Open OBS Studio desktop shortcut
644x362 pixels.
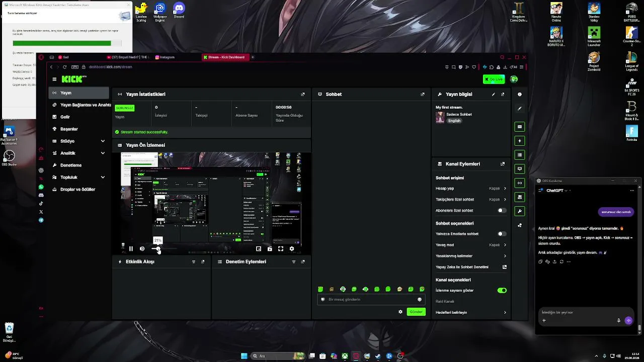point(9,158)
